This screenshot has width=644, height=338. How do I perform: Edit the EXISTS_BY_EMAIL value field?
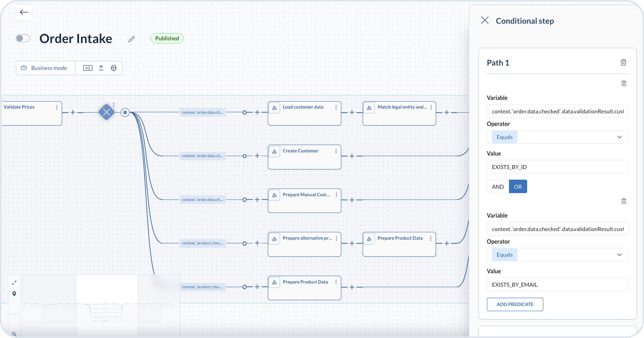(558, 285)
